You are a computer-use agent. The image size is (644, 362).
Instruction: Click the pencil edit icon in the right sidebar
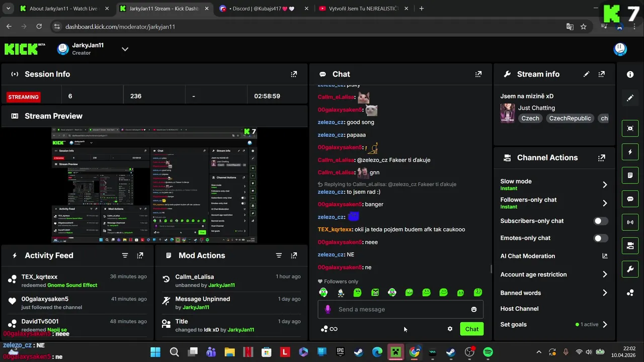tap(630, 98)
